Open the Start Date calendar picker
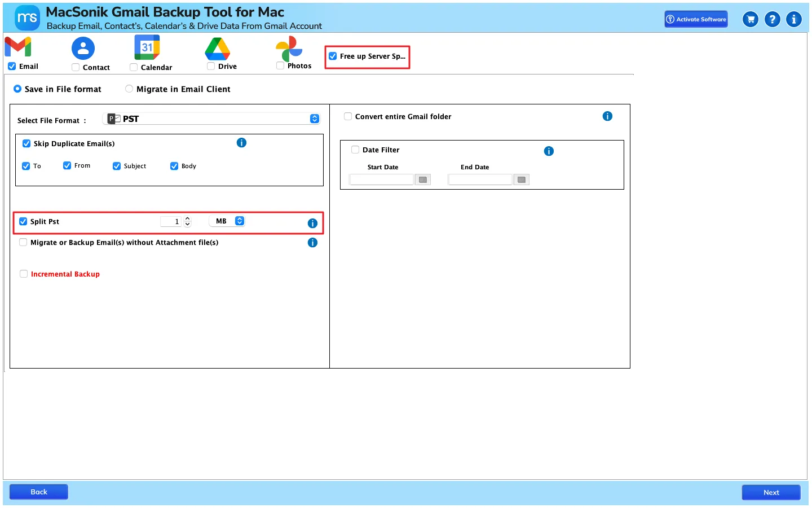The image size is (812, 508). (x=423, y=179)
